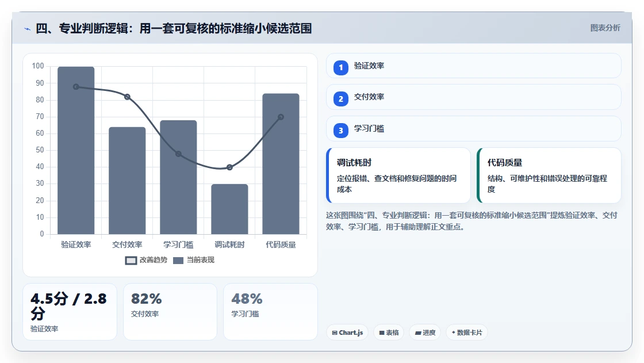This screenshot has height=363, width=644.
Task: Click the number 1 badge for 验证效率
Action: pyautogui.click(x=340, y=67)
